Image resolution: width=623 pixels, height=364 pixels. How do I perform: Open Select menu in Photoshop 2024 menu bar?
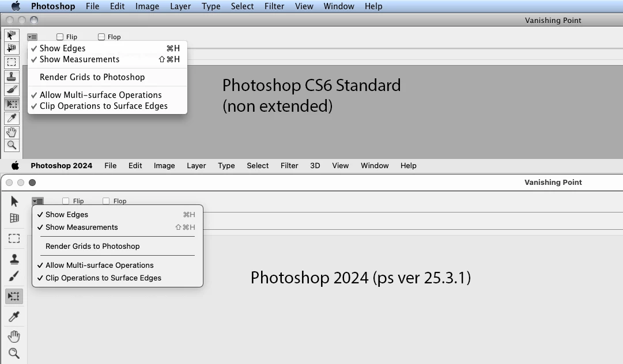click(258, 165)
